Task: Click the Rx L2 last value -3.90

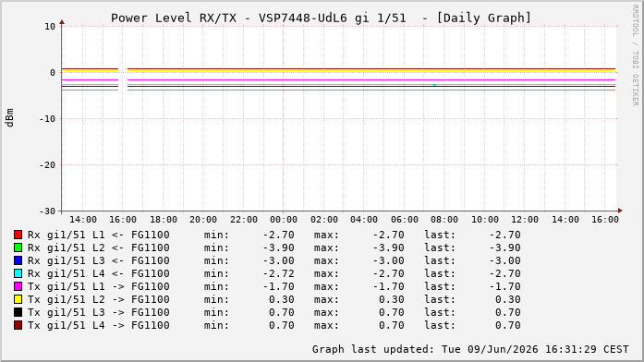Action: click(504, 247)
